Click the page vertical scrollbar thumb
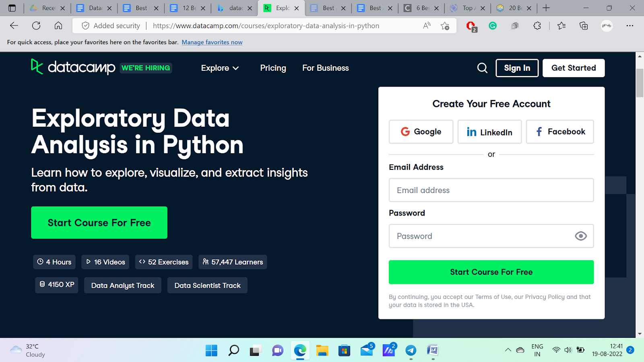644x362 pixels. tap(640, 83)
